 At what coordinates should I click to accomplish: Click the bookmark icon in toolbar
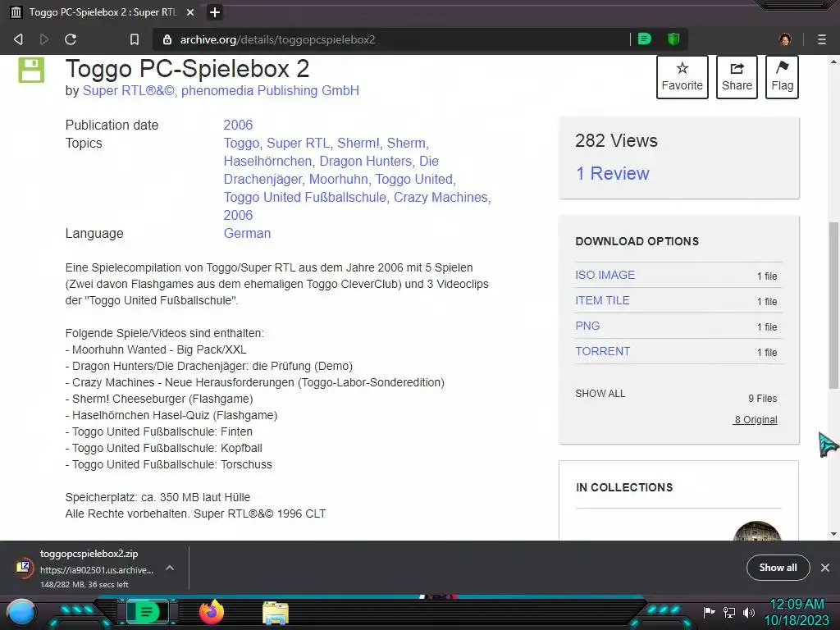pos(135,39)
